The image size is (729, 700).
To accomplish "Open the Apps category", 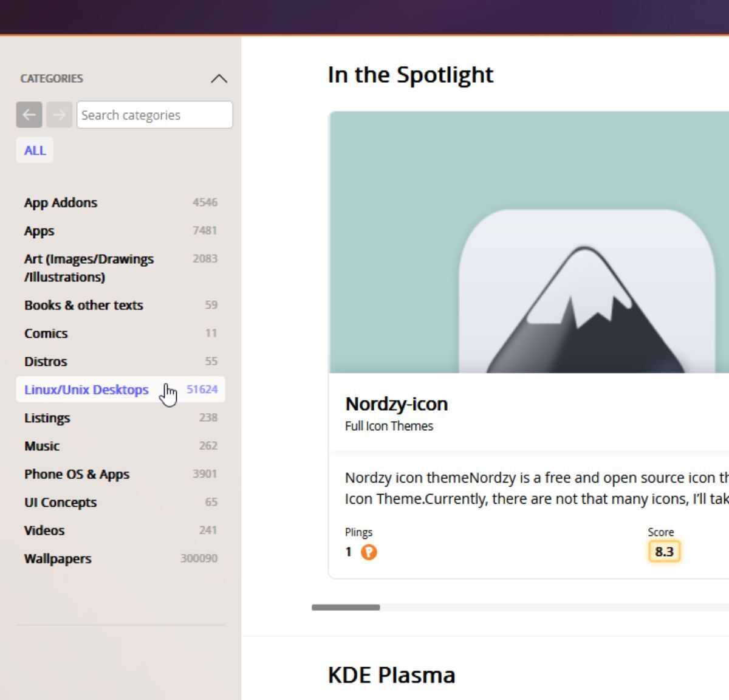I will tap(120, 230).
